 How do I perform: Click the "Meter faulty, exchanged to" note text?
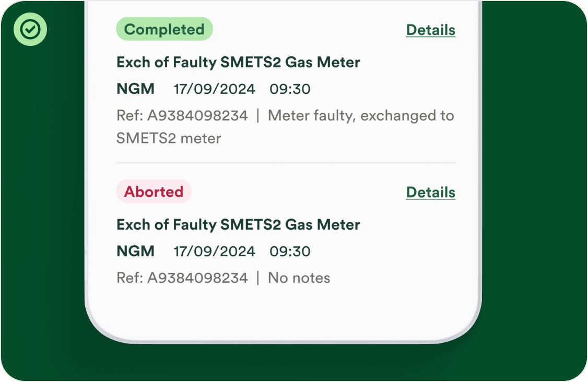click(x=361, y=116)
